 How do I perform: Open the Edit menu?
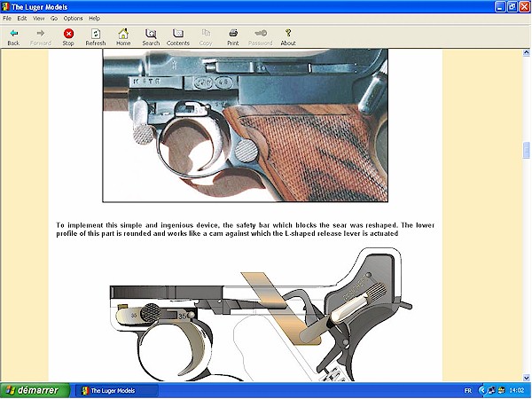(x=21, y=19)
